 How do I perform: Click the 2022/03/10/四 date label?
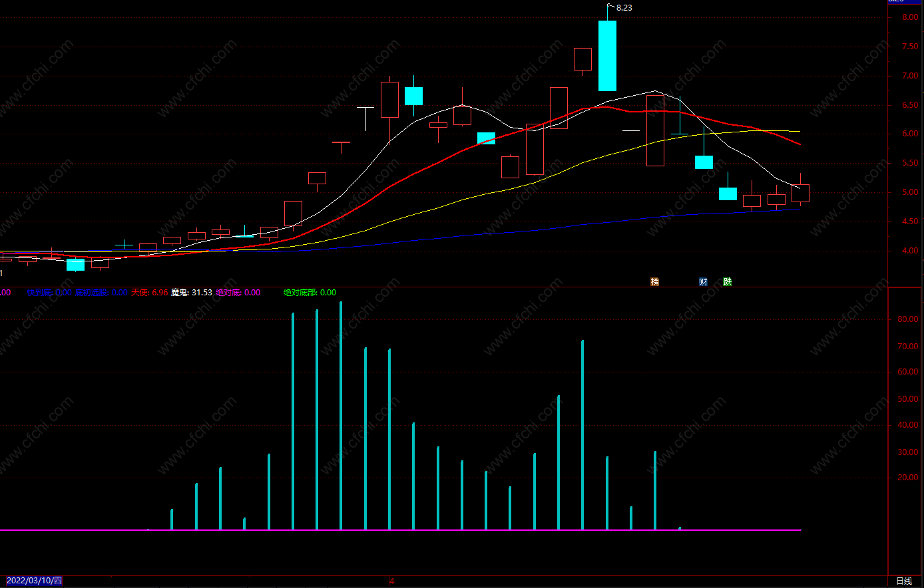(x=34, y=581)
